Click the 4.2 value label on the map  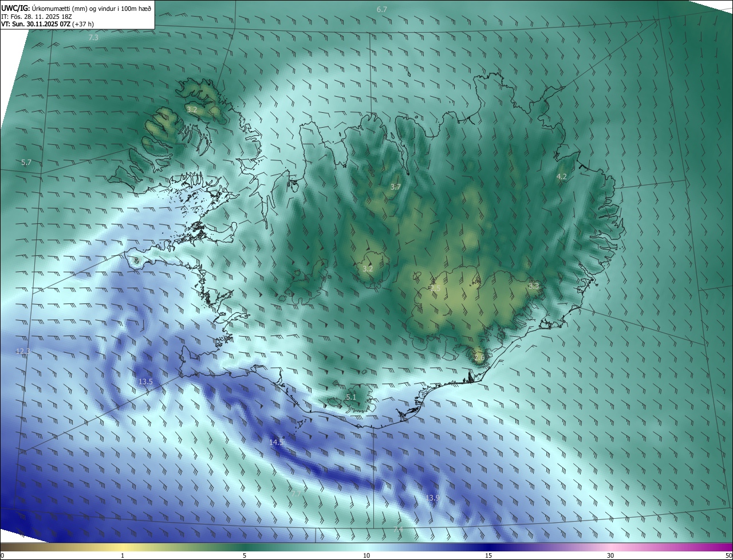[562, 177]
